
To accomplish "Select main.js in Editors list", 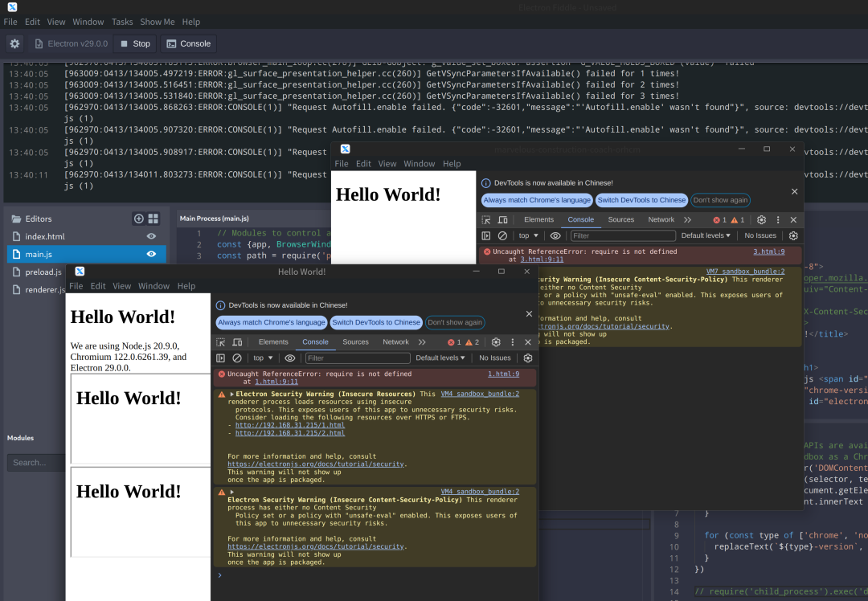I will [39, 254].
